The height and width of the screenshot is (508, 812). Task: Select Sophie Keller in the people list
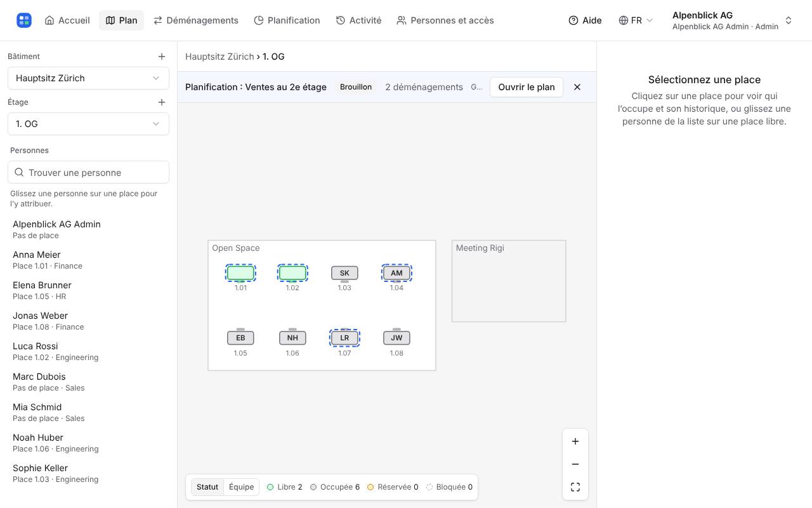[x=88, y=473]
